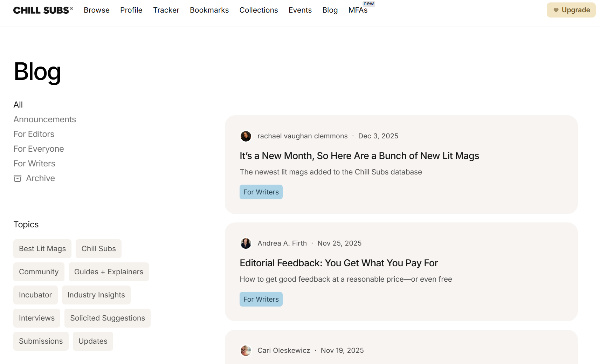Click the good feedback description text

pos(346,279)
